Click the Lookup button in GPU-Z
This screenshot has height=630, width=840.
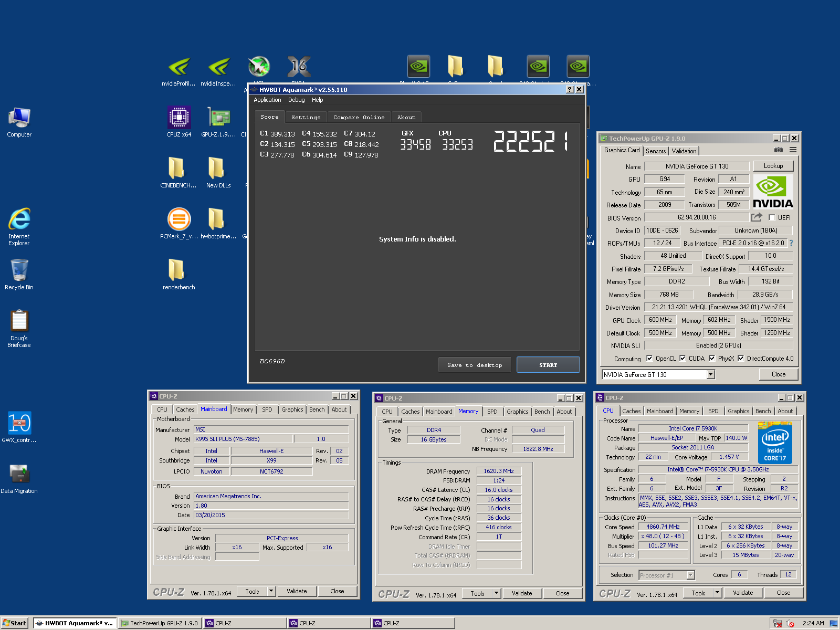tap(773, 166)
